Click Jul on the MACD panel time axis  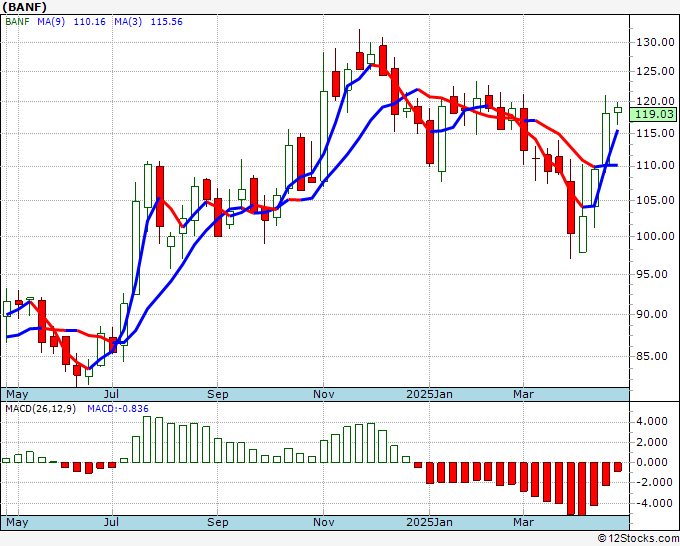click(111, 522)
